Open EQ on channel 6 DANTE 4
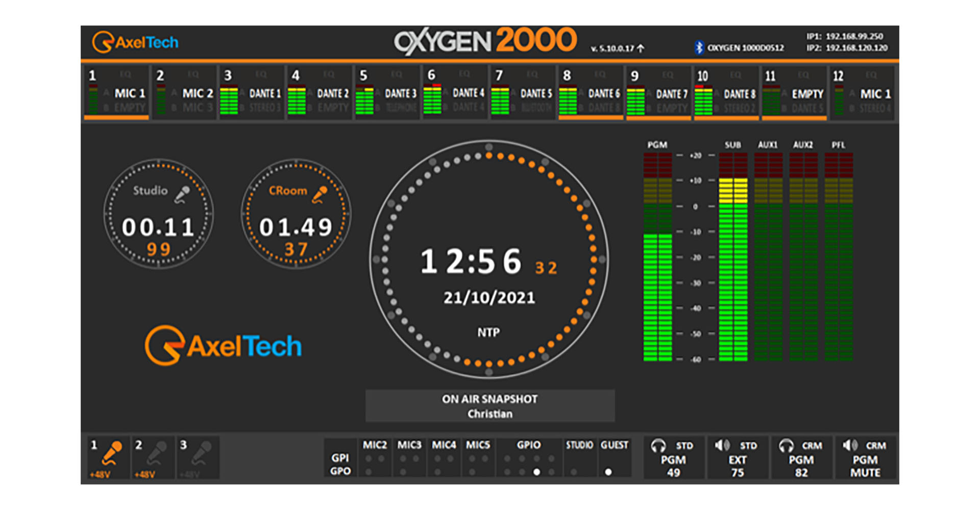980x510 pixels. (464, 74)
